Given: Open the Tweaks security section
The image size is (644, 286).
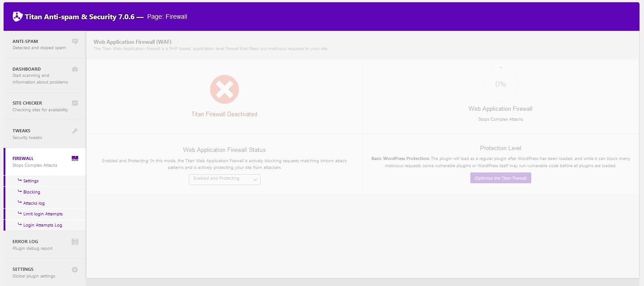Looking at the screenshot, I should [x=45, y=134].
